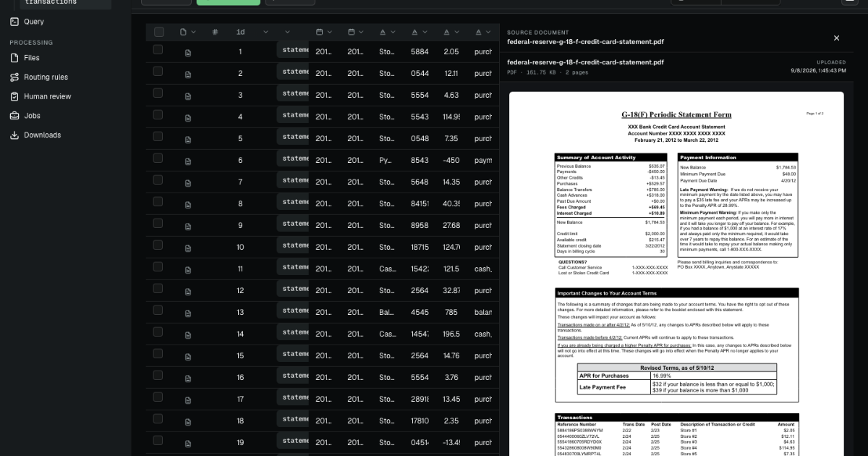The width and height of the screenshot is (868, 456).
Task: Go to Files in Processing section
Action: (x=32, y=58)
